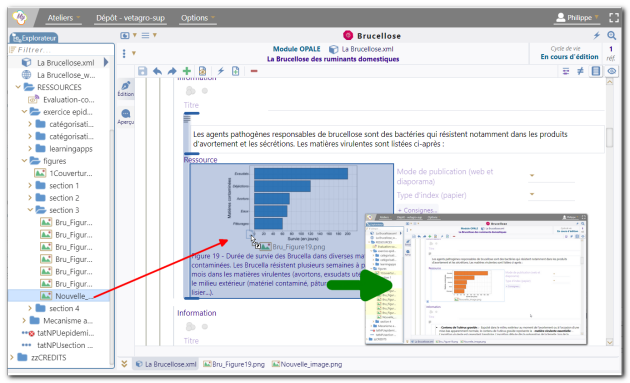This screenshot has height=383, width=630.
Task: Click the document icon after the green plus
Action: click(x=202, y=71)
